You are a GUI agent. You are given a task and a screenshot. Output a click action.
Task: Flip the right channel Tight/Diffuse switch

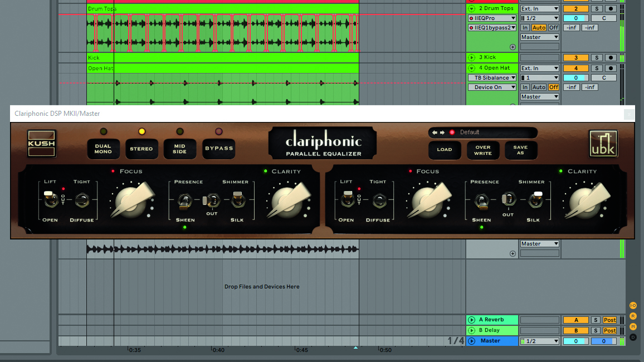[x=379, y=200]
